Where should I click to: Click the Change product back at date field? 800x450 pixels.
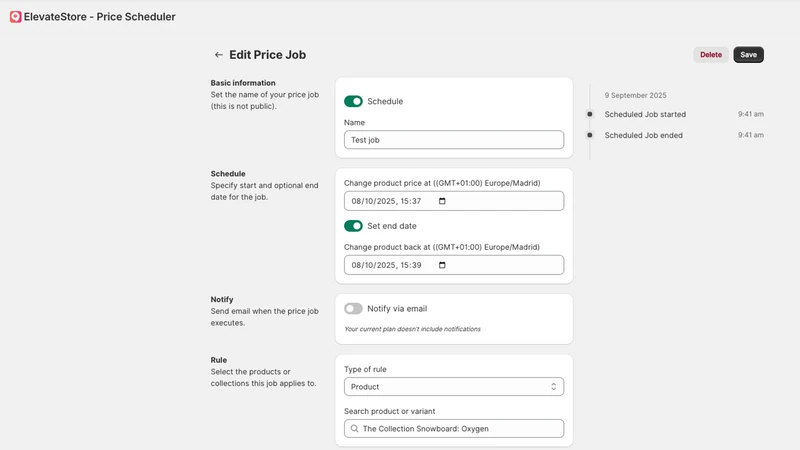pos(454,265)
